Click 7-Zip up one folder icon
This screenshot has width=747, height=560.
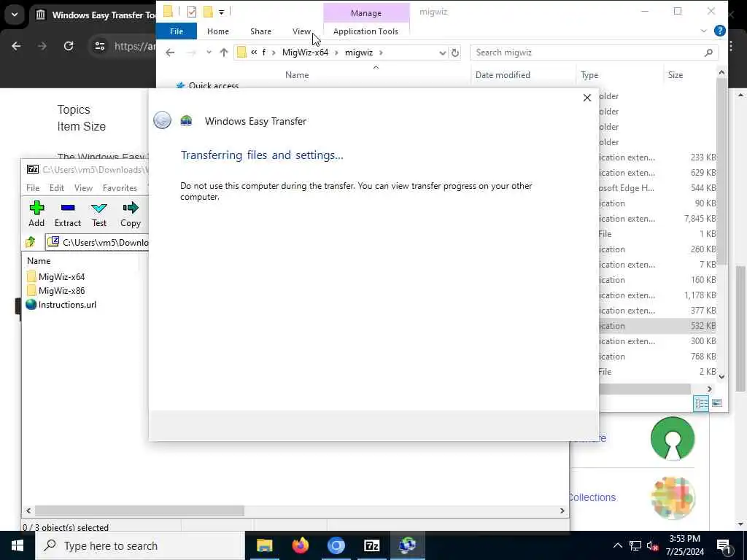click(x=31, y=242)
